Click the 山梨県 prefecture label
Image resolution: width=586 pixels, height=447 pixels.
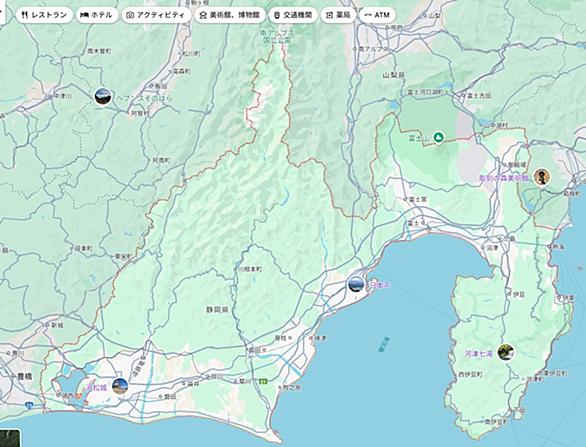(393, 75)
